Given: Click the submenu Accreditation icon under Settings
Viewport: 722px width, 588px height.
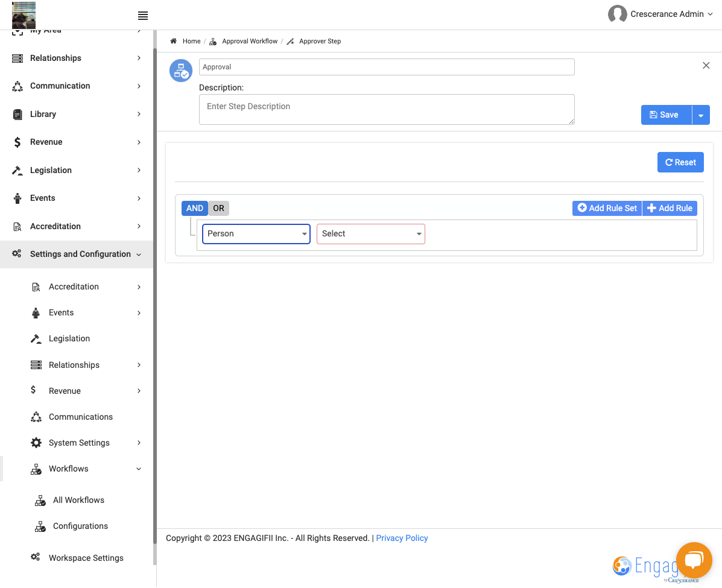Looking at the screenshot, I should (x=36, y=287).
